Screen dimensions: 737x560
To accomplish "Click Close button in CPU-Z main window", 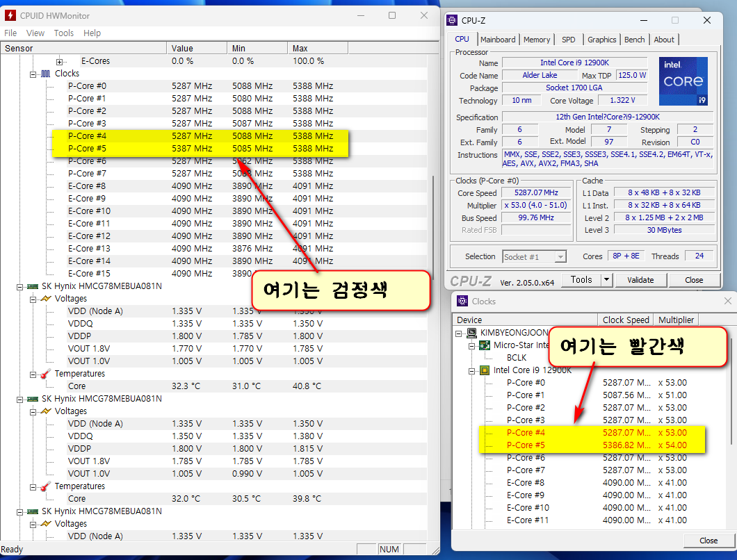I will pos(694,280).
